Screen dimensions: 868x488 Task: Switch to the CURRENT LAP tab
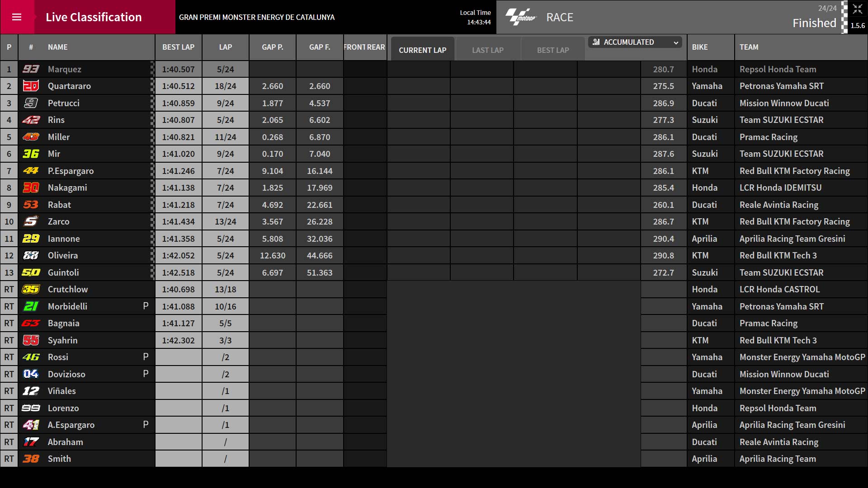click(422, 50)
